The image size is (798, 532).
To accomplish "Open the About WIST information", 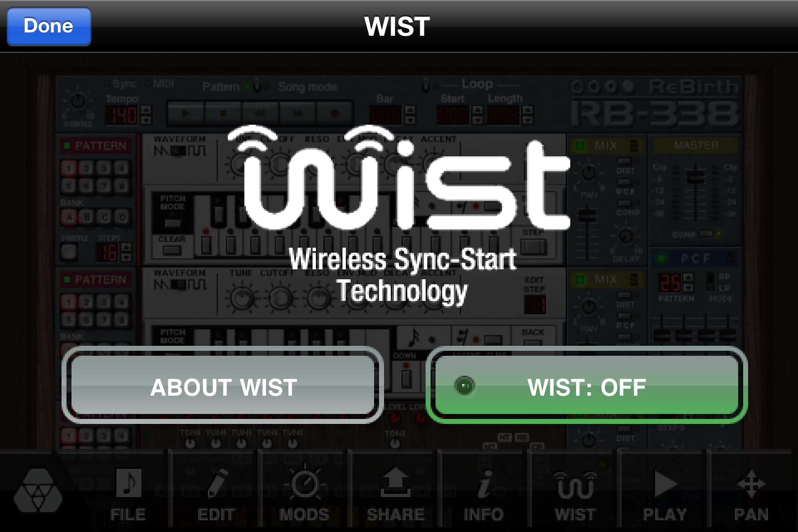I will point(223,385).
